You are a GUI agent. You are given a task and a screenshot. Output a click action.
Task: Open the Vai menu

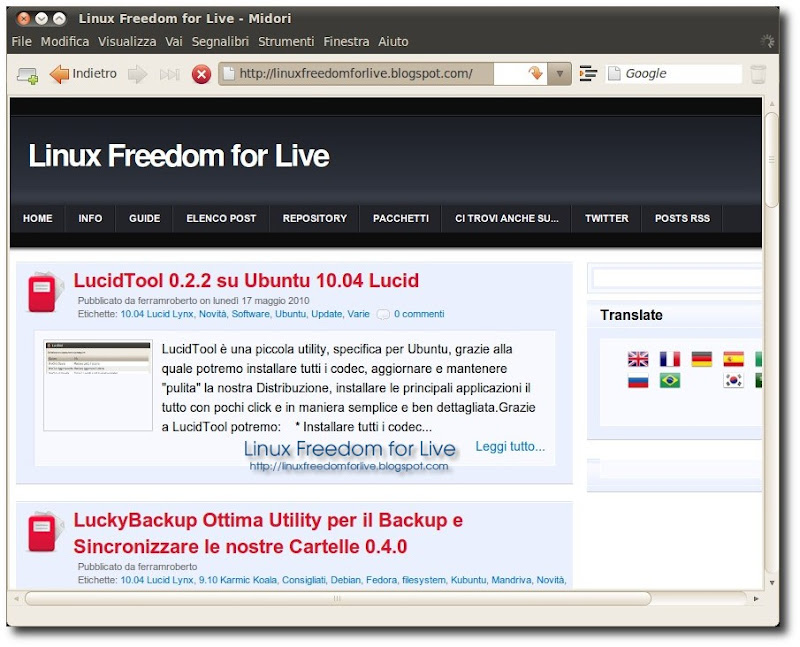(173, 41)
